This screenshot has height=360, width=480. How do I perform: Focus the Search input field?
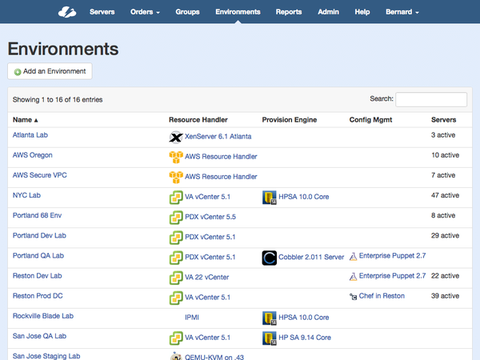click(431, 100)
